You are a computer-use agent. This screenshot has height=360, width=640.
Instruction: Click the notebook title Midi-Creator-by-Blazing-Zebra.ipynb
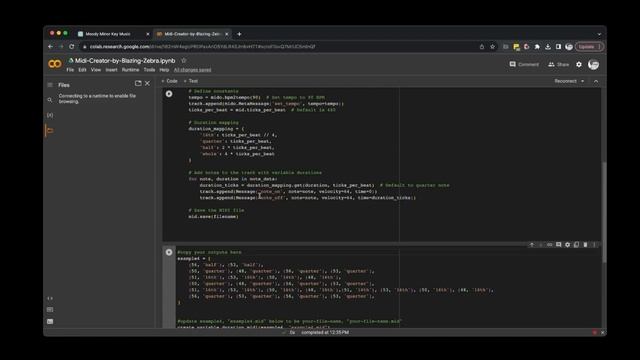(x=125, y=60)
